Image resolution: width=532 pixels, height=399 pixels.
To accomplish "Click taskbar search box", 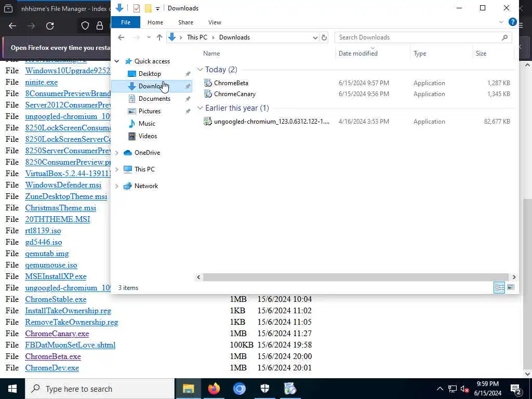I will pyautogui.click(x=100, y=389).
